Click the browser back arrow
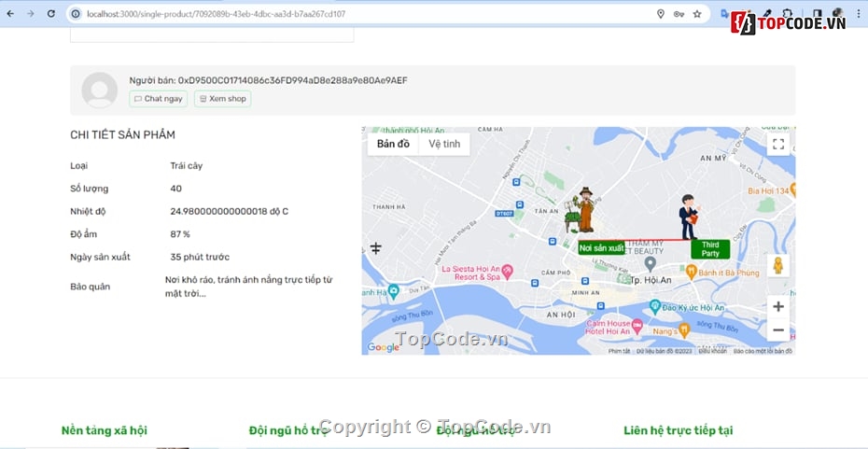The width and height of the screenshot is (868, 449). pos(10,14)
